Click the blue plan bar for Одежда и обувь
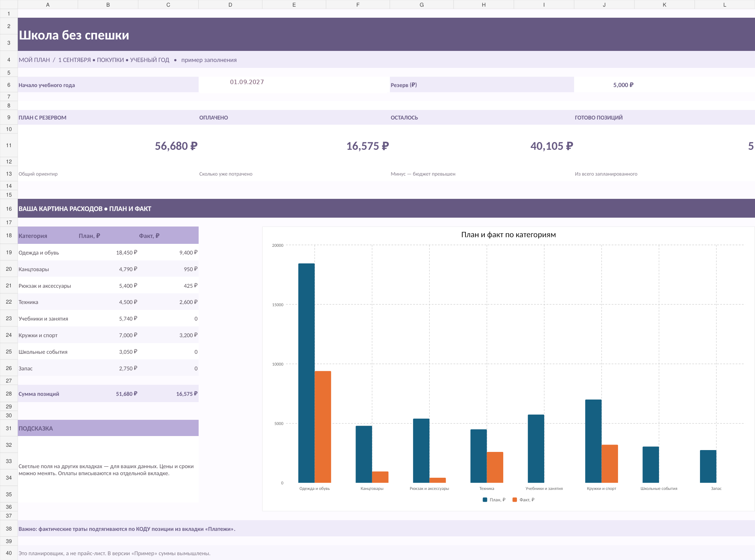This screenshot has height=560, width=755. (306, 373)
